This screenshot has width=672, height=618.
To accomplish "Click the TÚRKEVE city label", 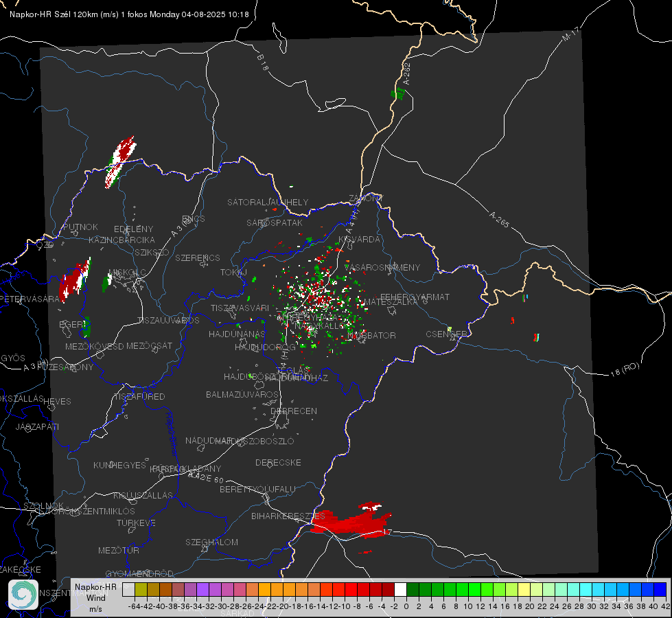I will point(136,523).
